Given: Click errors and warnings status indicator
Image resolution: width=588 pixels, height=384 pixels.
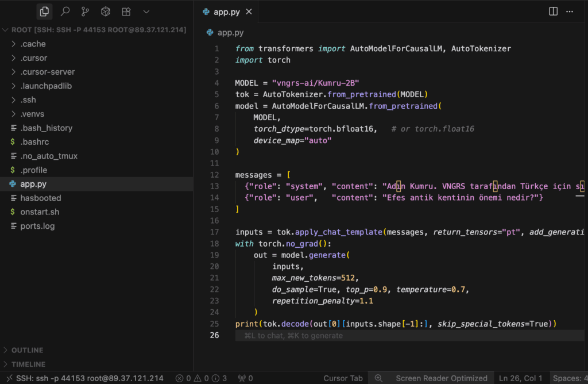Looking at the screenshot, I should 202,378.
